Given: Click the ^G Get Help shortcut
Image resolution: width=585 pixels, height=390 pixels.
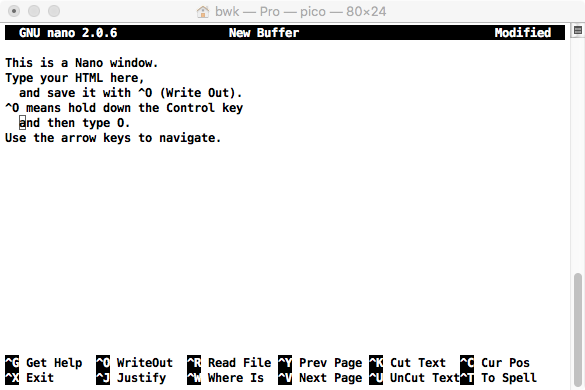Looking at the screenshot, I should click(44, 362).
